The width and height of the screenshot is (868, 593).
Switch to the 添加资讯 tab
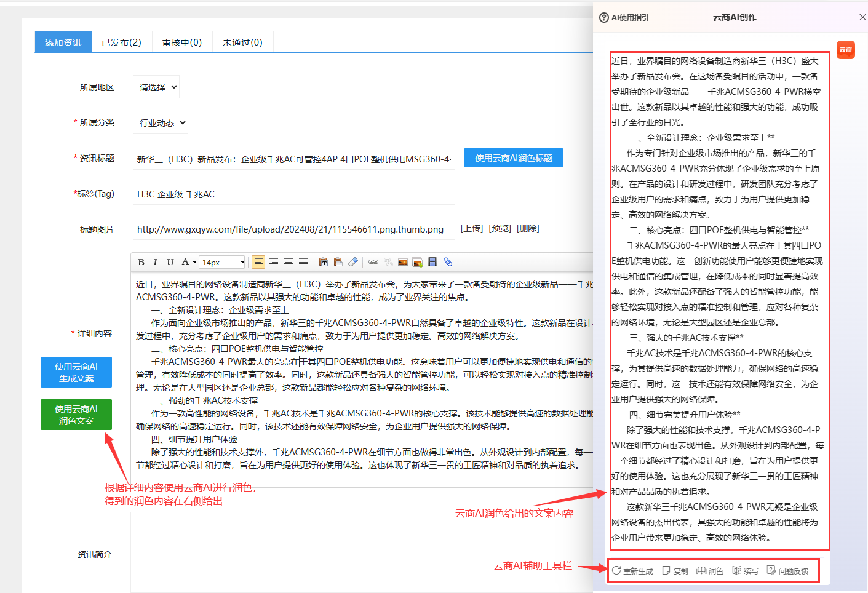[63, 42]
